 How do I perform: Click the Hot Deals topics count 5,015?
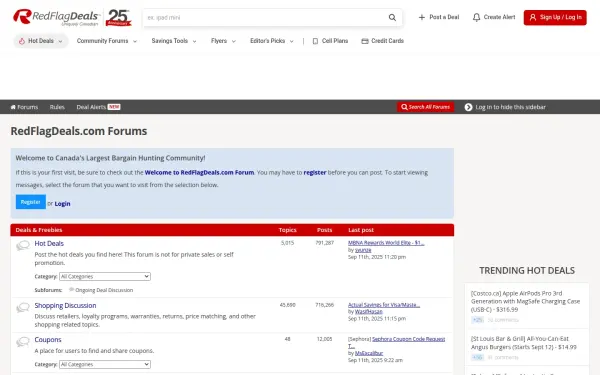[x=287, y=243]
